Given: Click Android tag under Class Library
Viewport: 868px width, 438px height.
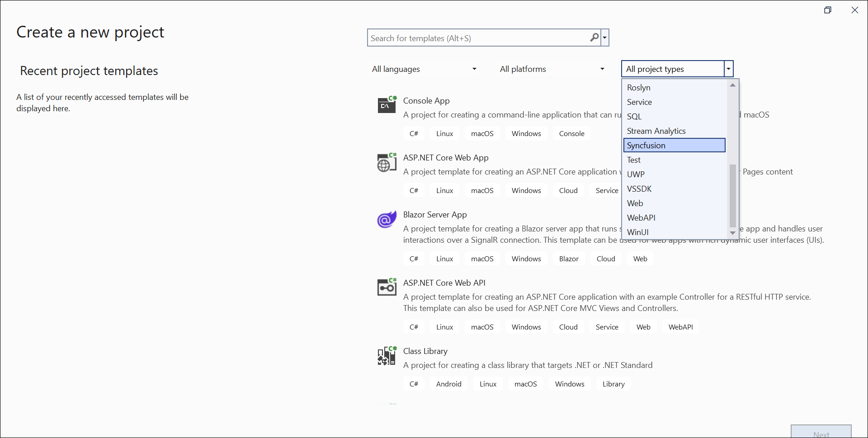Looking at the screenshot, I should click(x=448, y=384).
